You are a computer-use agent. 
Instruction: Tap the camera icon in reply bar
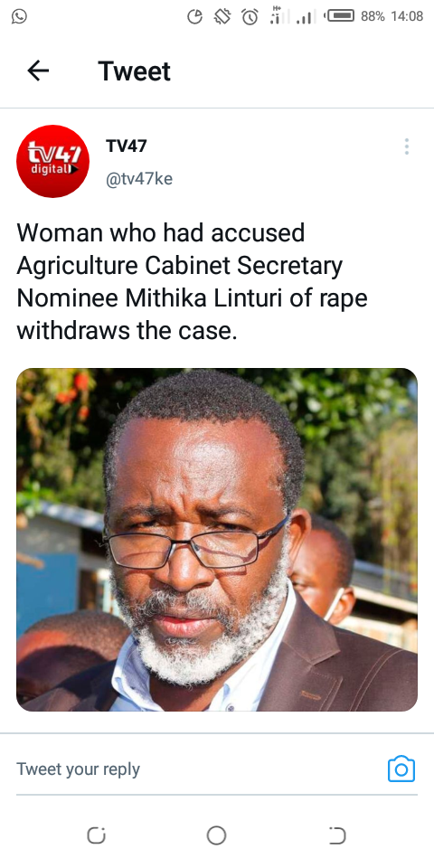point(401,769)
